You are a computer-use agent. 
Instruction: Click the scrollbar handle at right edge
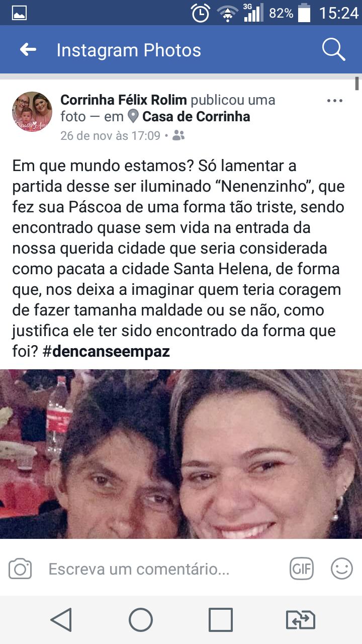tap(356, 83)
